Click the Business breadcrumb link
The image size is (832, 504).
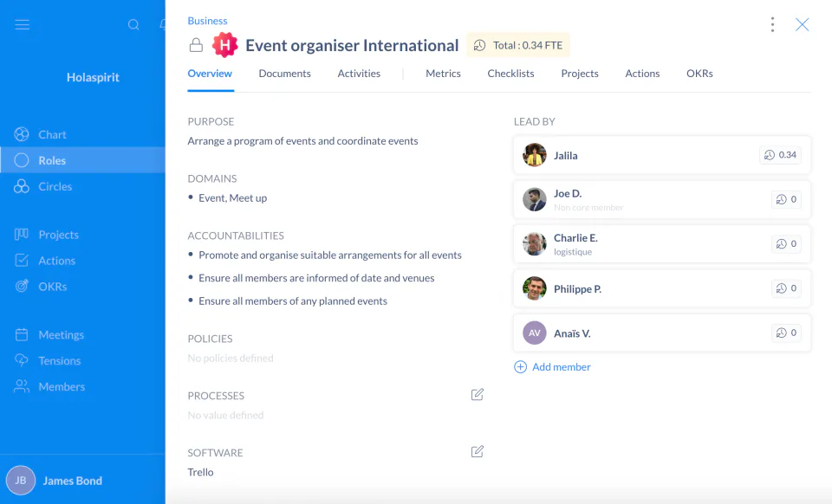[x=207, y=21]
